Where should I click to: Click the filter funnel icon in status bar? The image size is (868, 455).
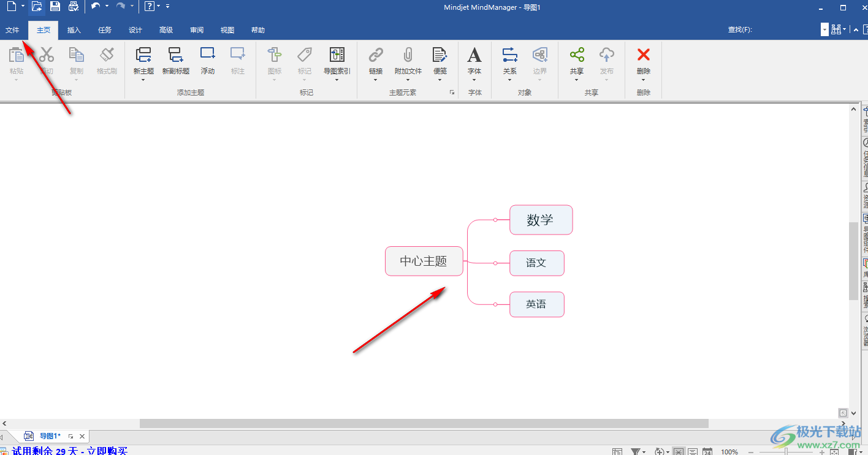point(636,452)
